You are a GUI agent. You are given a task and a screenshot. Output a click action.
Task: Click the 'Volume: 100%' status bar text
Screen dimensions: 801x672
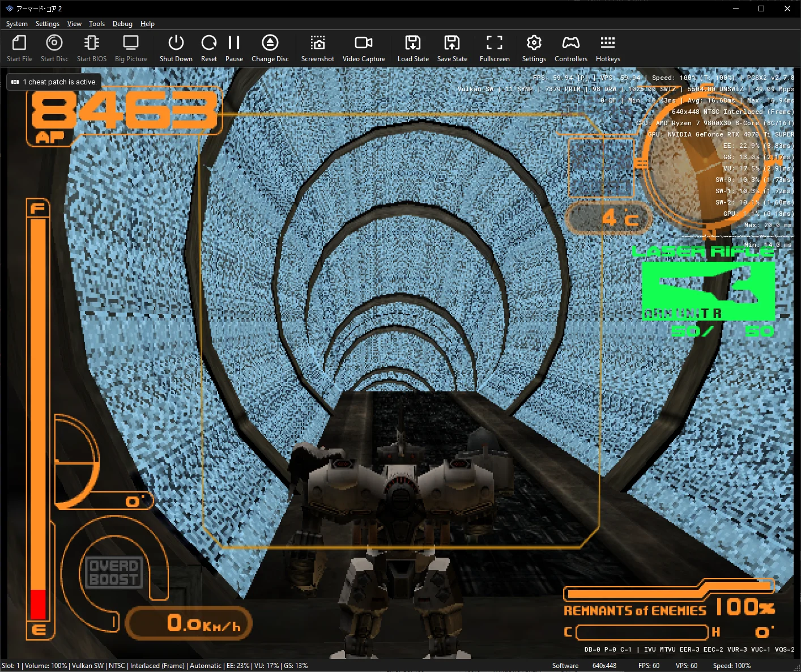tap(46, 666)
